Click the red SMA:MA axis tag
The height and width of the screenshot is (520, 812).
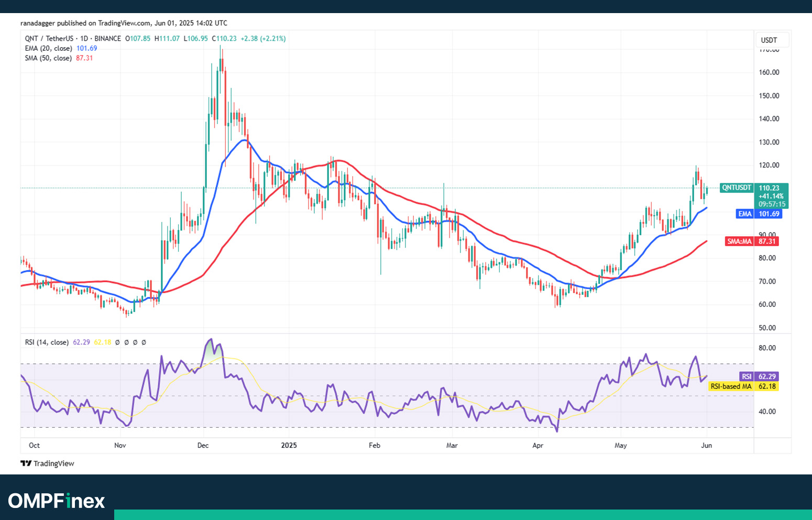click(739, 241)
